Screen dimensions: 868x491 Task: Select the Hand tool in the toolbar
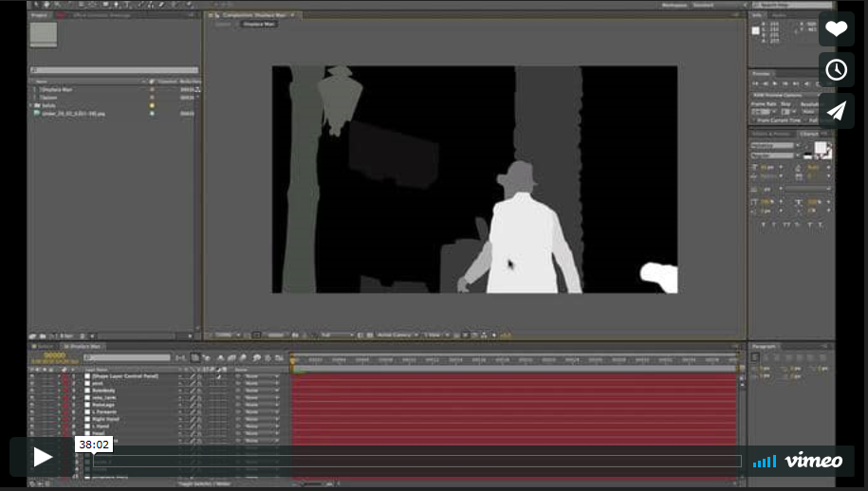[x=46, y=5]
